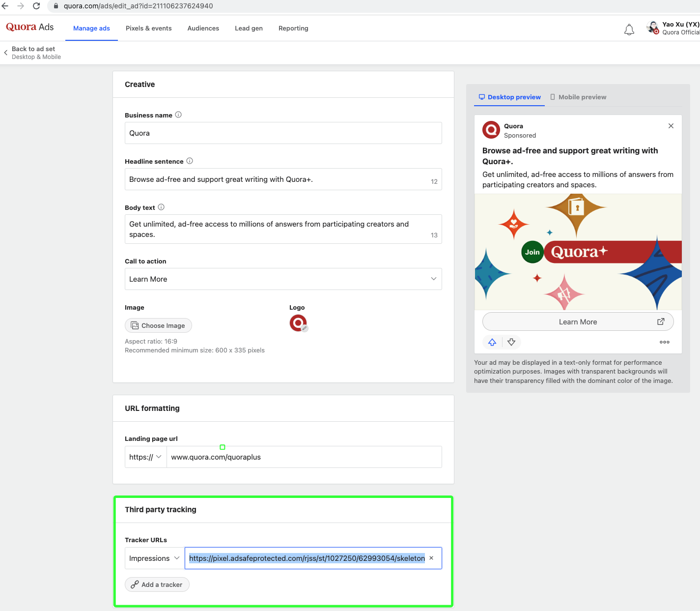Go to Pixels & events
Screen dimensions: 700x611
(148, 29)
